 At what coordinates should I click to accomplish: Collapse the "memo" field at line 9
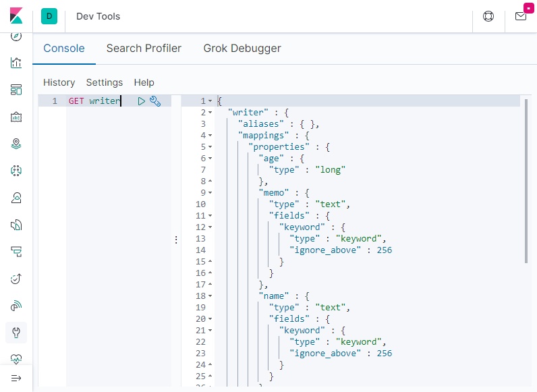pos(210,193)
